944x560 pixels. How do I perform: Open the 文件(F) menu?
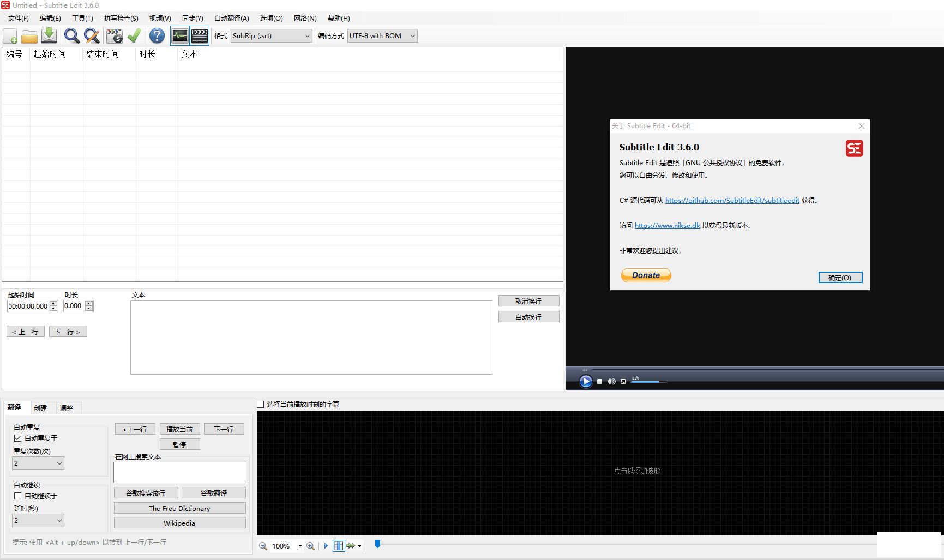tap(19, 19)
